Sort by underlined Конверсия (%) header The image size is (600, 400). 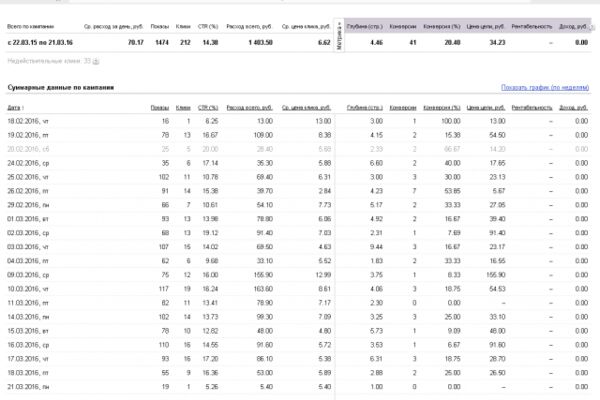[x=442, y=108]
